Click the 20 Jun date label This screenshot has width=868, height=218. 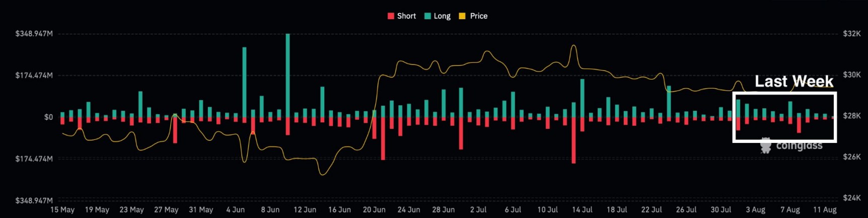click(x=374, y=209)
